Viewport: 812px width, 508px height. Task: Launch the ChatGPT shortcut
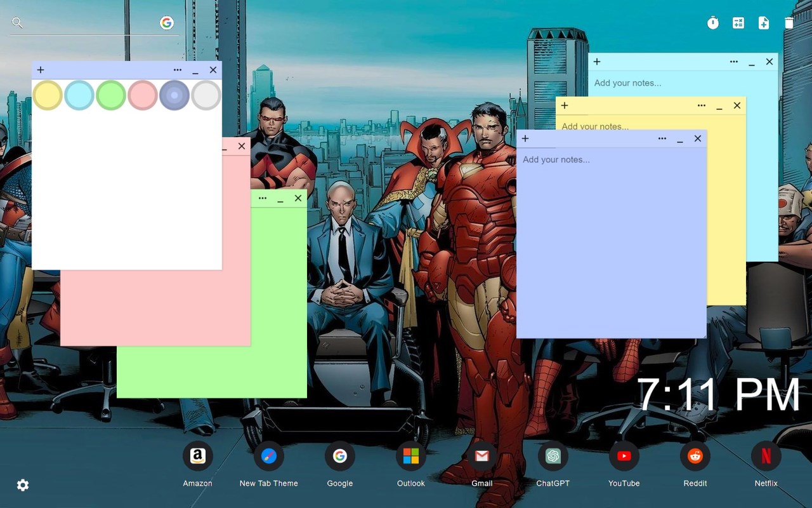[x=553, y=456]
